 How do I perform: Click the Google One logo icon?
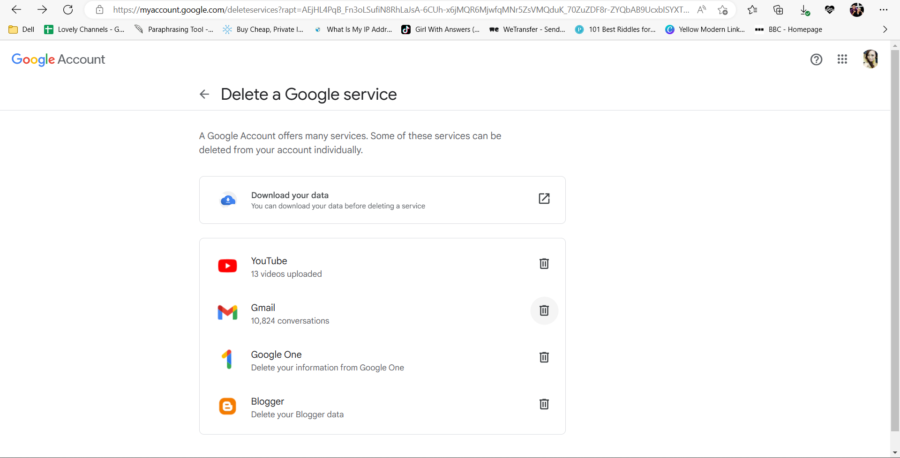click(x=227, y=359)
